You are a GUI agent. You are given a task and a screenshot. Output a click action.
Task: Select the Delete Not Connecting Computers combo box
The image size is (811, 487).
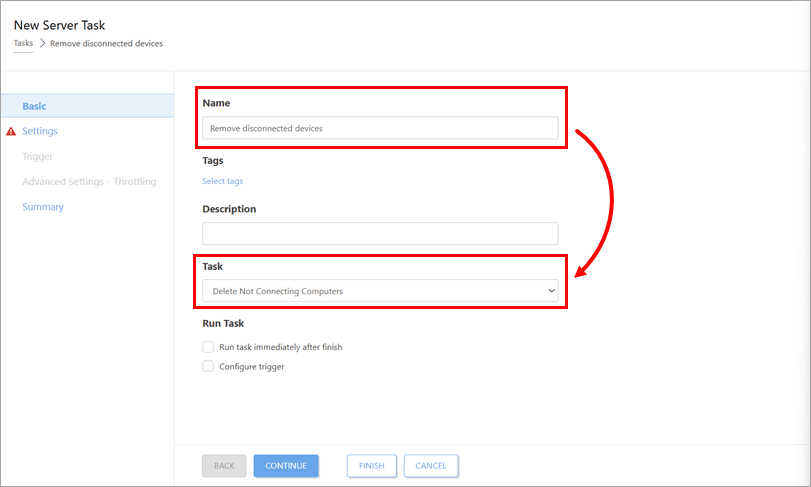click(380, 291)
